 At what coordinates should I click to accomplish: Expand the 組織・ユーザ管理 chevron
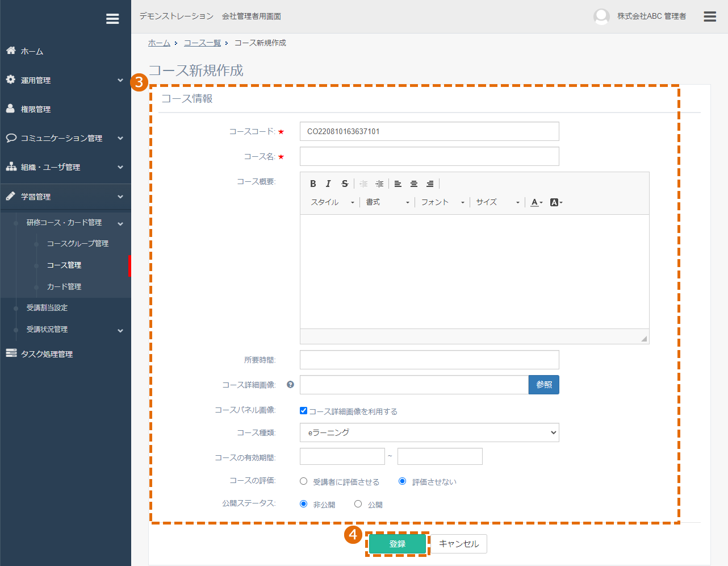pos(120,167)
